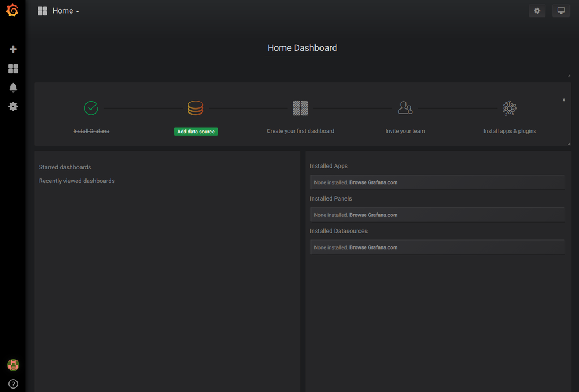Click the Create first dashboard grid icon
The height and width of the screenshot is (392, 579).
tap(300, 108)
